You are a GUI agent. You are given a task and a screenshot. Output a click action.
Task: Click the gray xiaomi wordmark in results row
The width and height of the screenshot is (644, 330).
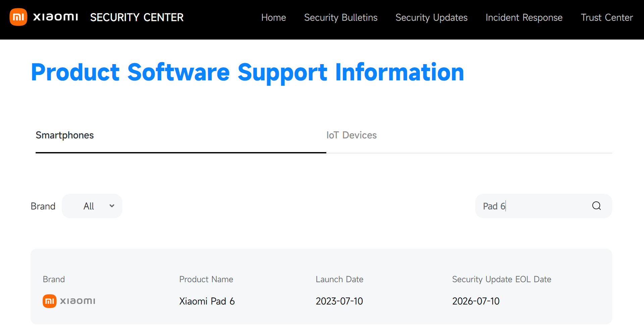coord(77,301)
